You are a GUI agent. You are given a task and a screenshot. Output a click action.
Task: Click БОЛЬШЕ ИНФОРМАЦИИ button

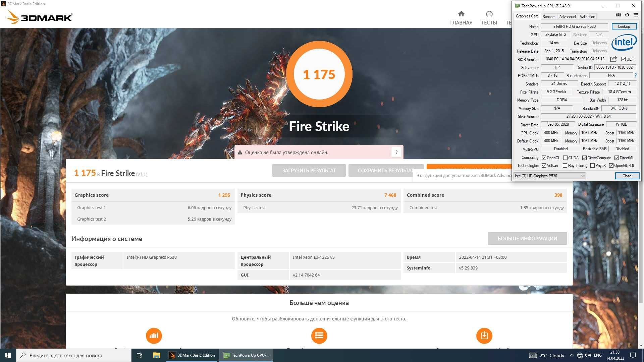point(527,239)
